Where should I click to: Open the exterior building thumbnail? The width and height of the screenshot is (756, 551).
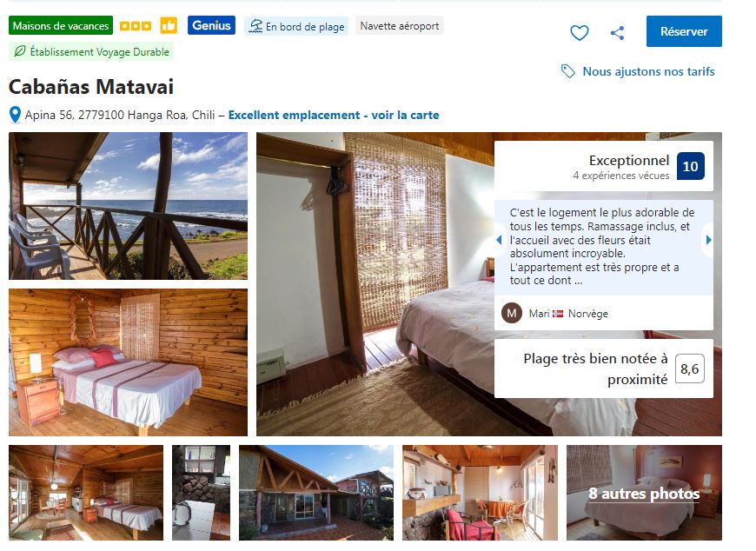[316, 492]
